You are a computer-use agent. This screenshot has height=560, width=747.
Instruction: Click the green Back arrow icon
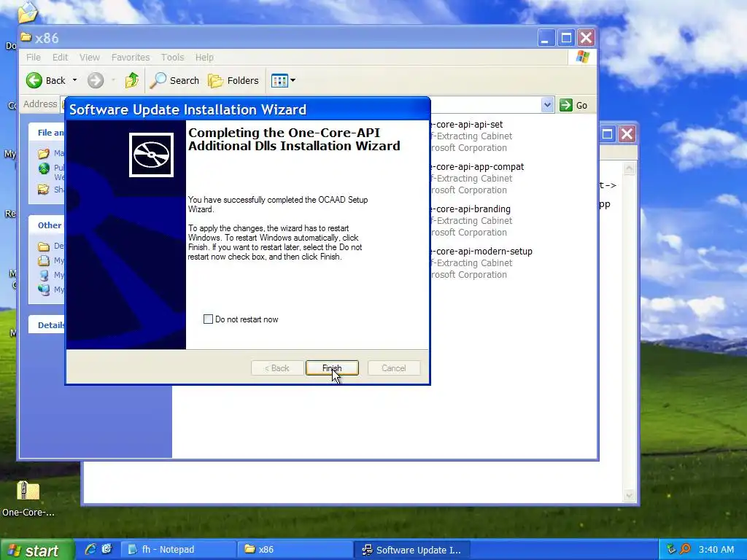coord(34,80)
